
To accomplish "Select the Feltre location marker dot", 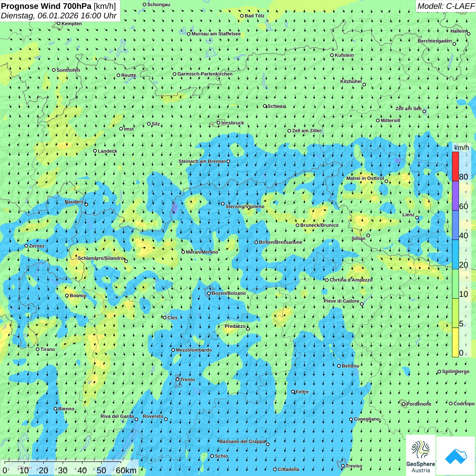I will click(x=293, y=392).
